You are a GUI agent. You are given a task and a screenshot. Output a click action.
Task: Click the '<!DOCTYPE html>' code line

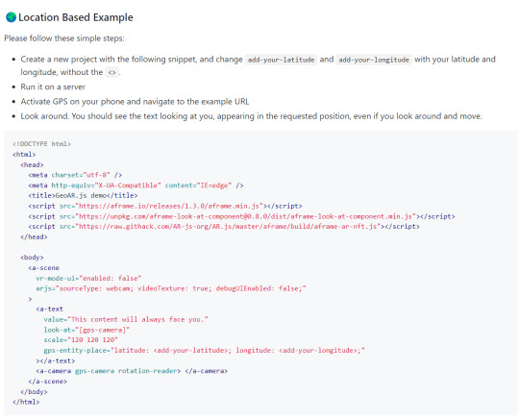coord(41,144)
